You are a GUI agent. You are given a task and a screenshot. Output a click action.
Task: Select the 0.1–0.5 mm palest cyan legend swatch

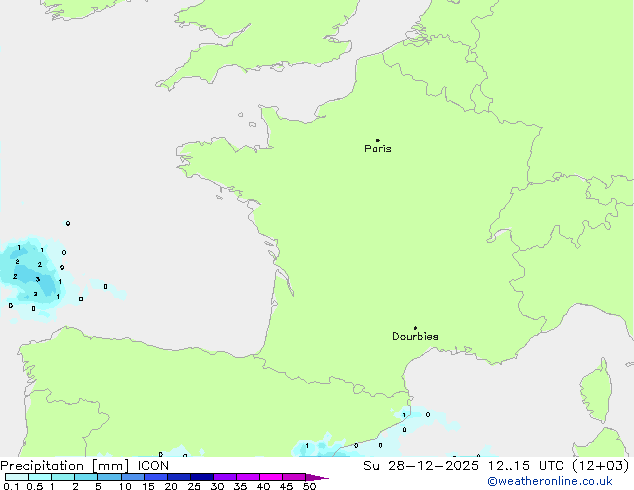tap(17, 477)
